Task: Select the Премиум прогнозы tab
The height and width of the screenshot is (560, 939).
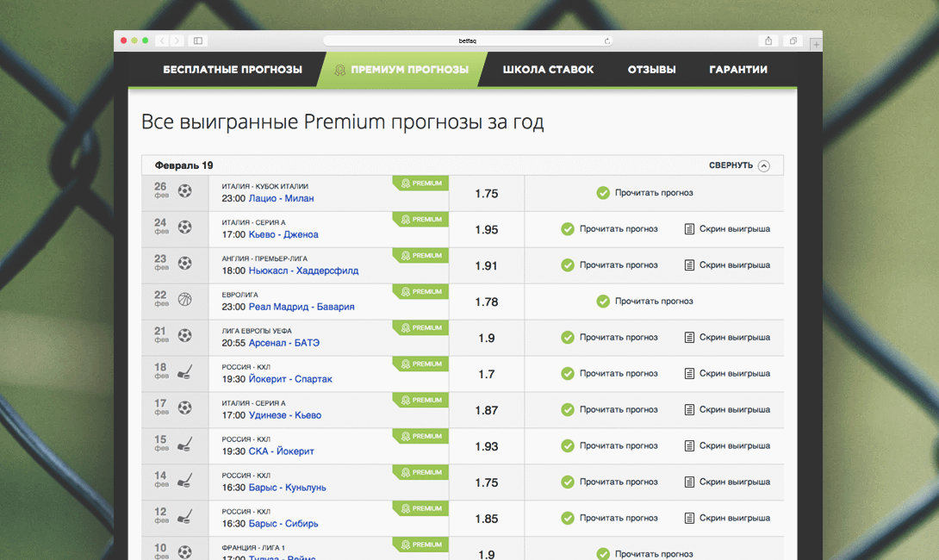Action: [402, 70]
